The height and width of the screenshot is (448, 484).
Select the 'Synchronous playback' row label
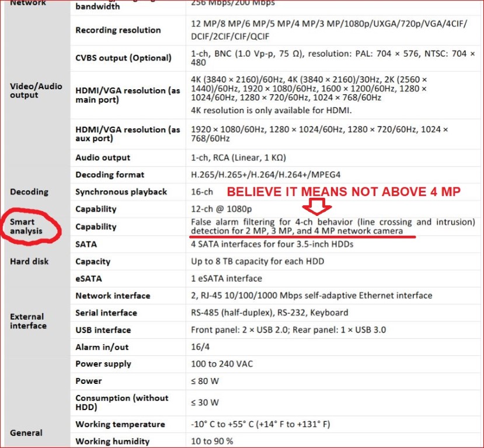pos(121,192)
